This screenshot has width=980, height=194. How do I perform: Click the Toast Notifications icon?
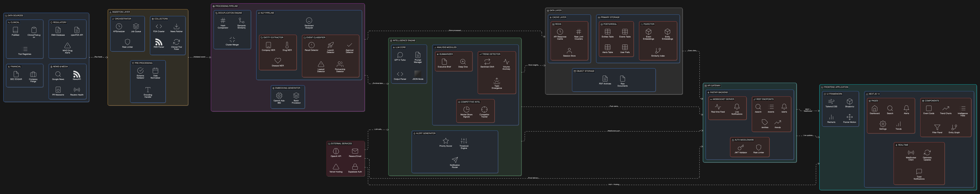point(919,172)
